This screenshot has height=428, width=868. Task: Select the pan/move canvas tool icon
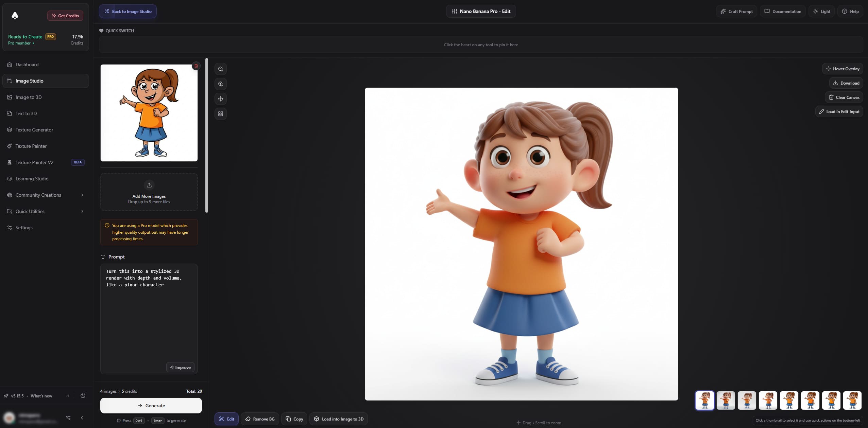click(x=221, y=99)
